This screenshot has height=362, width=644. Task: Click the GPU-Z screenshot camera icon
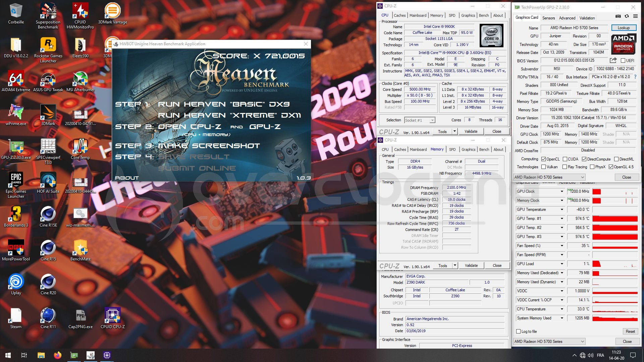618,16
